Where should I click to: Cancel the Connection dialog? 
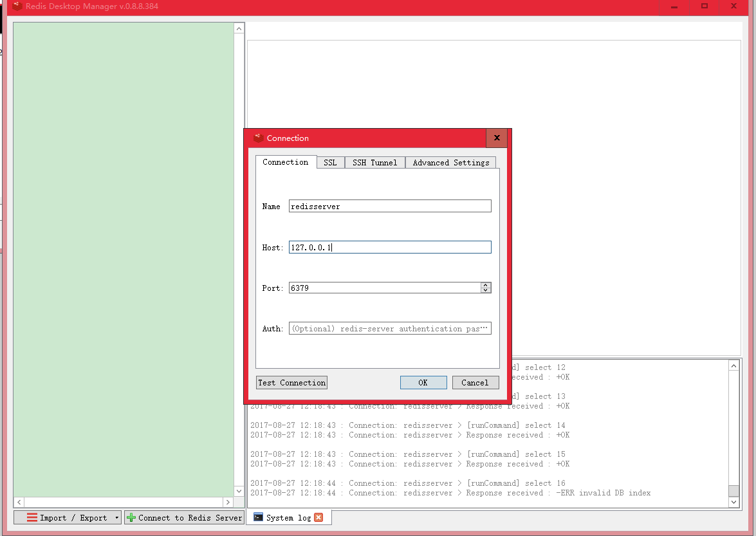pos(475,383)
